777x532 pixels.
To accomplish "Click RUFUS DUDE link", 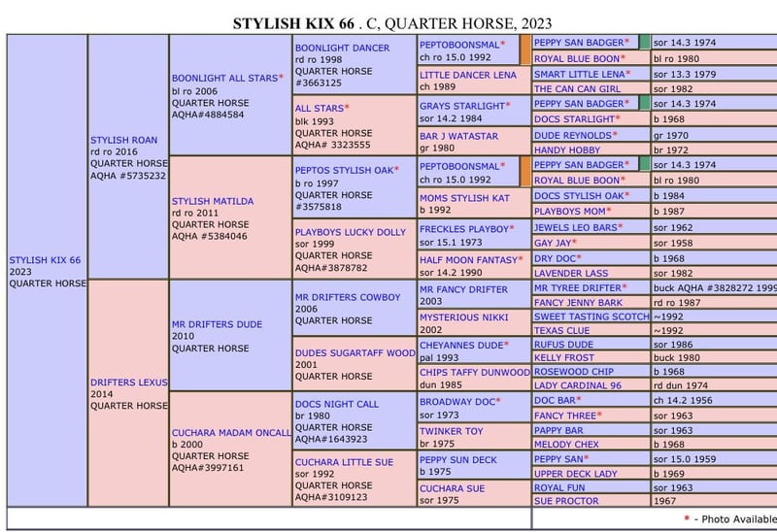I will (563, 345).
